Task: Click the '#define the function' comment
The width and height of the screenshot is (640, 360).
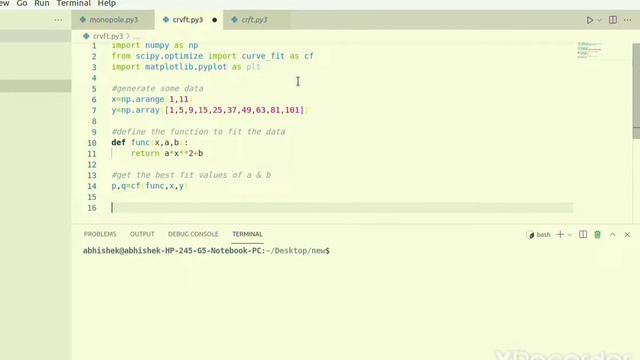Action: click(x=198, y=132)
